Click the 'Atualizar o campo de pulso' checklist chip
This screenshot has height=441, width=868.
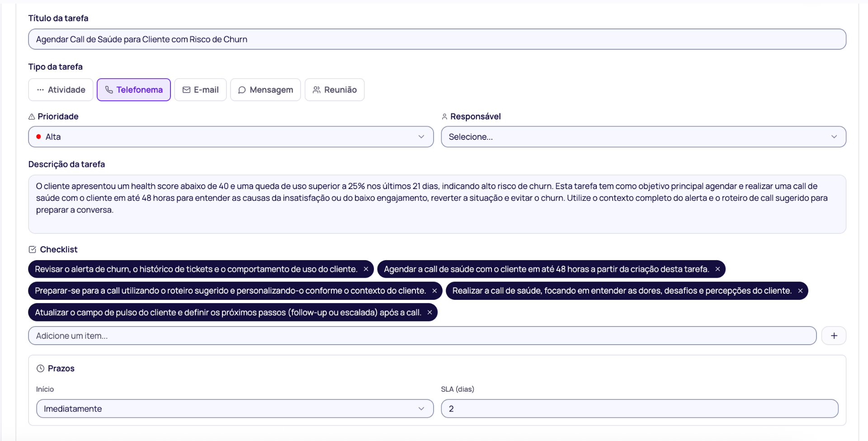pos(233,313)
